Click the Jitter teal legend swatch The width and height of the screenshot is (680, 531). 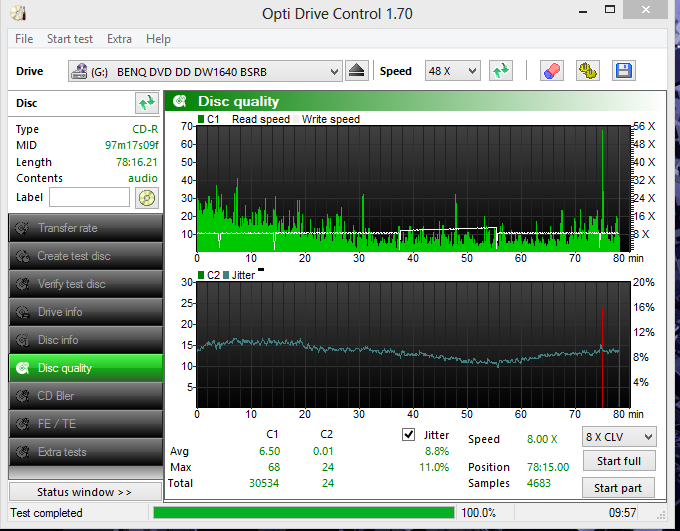226,275
